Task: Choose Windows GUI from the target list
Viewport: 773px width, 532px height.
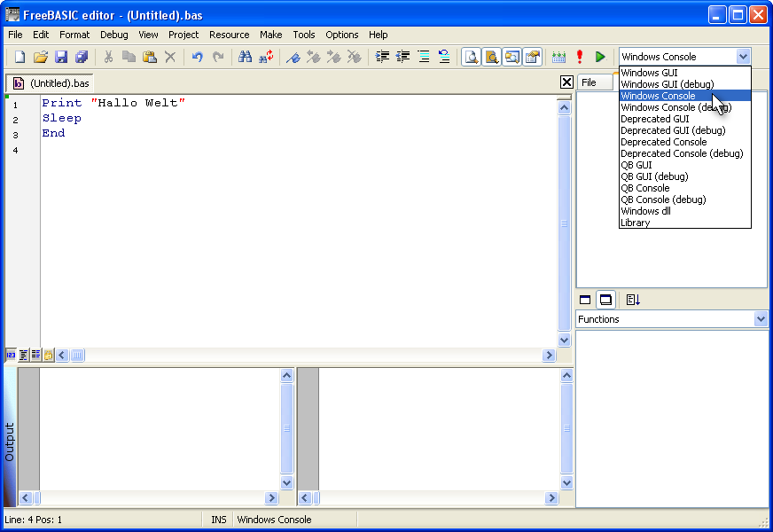Action: coord(684,73)
